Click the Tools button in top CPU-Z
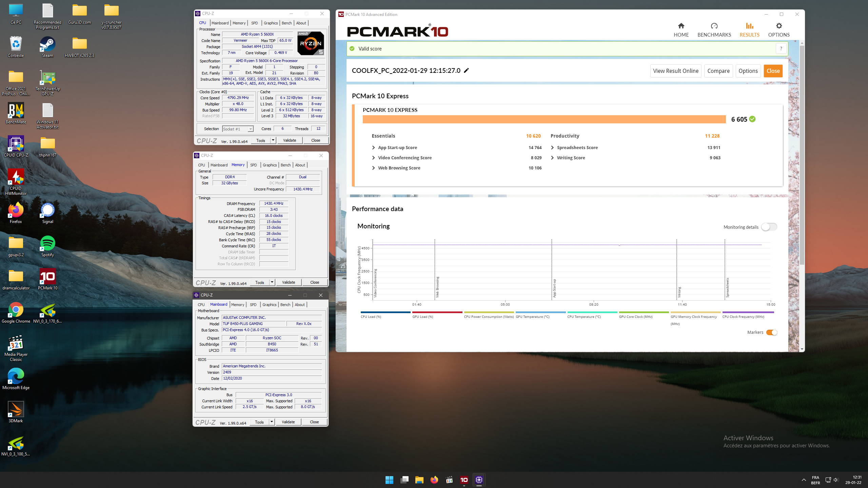The width and height of the screenshot is (868, 488). pos(261,140)
